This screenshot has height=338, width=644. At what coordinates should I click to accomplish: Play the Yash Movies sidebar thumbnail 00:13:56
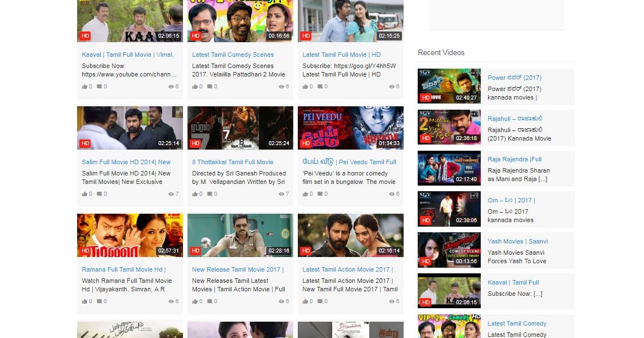[449, 250]
